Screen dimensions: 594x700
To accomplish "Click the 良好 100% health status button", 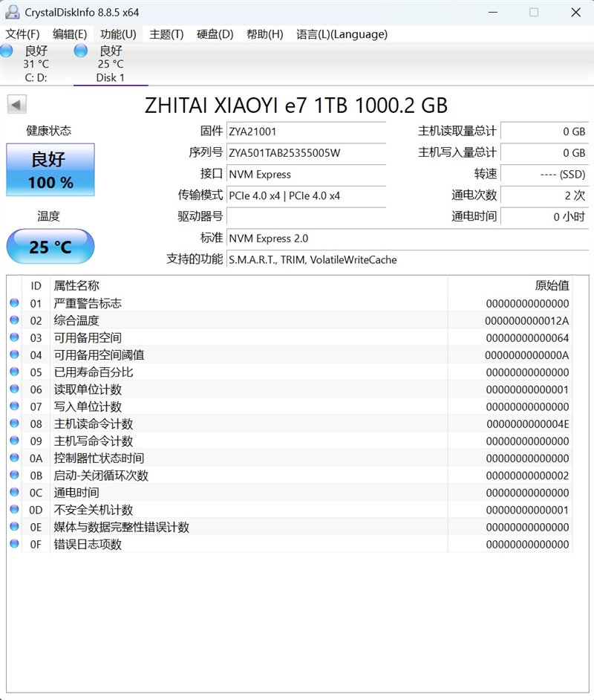I will click(x=50, y=169).
